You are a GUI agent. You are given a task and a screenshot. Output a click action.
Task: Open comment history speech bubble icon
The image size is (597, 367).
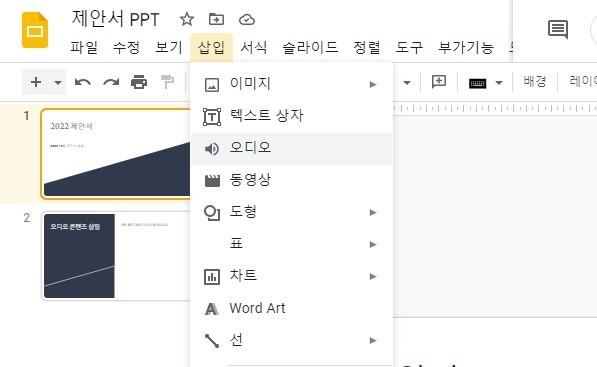(x=558, y=29)
